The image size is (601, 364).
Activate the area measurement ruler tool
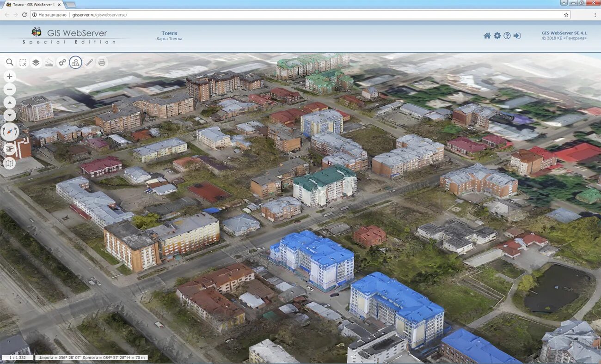tap(49, 62)
